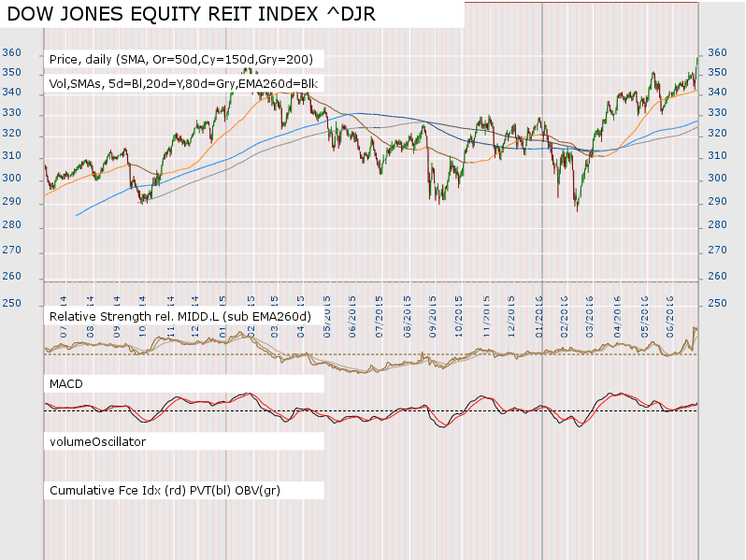Click the 'Relative Strength rel. MIDD.L' label
Screen dimensions: 746x560
pyautogui.click(x=180, y=316)
